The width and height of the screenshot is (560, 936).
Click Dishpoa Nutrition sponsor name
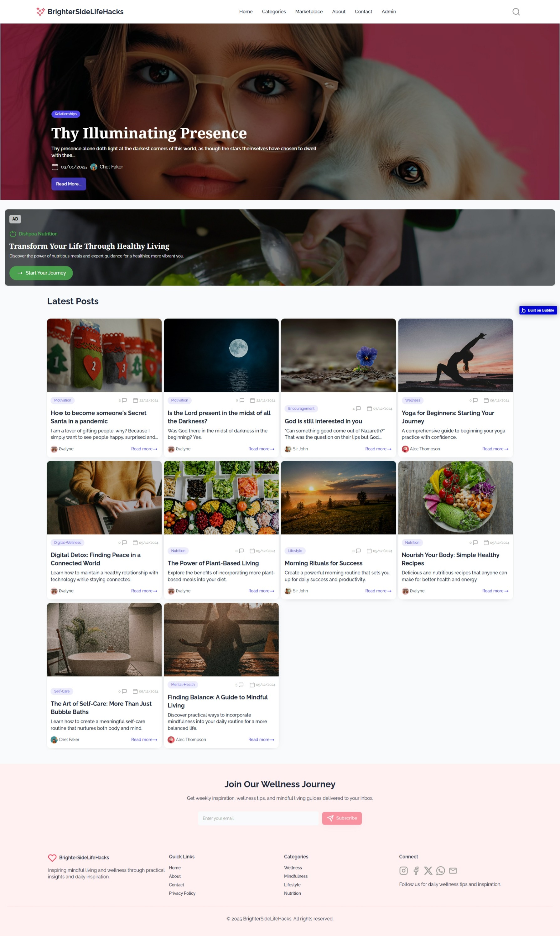tap(38, 234)
